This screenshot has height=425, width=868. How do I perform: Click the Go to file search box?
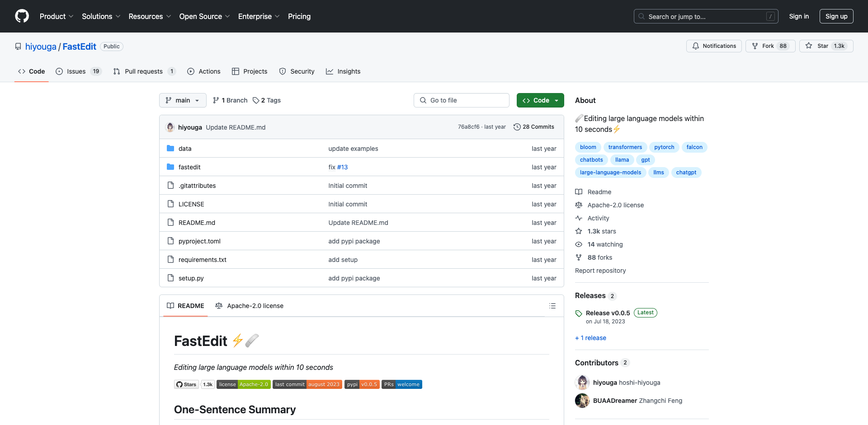(x=461, y=100)
